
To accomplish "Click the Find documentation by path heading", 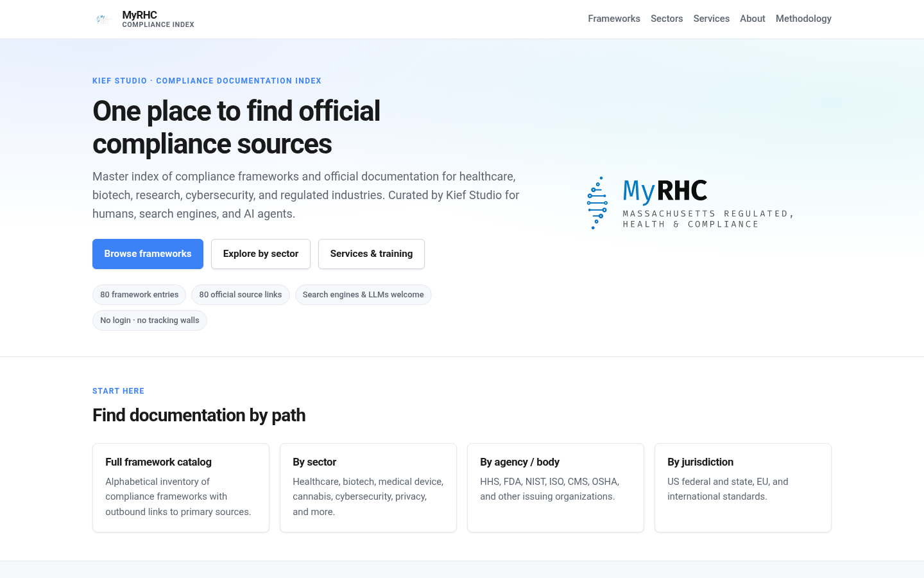I will tap(199, 416).
